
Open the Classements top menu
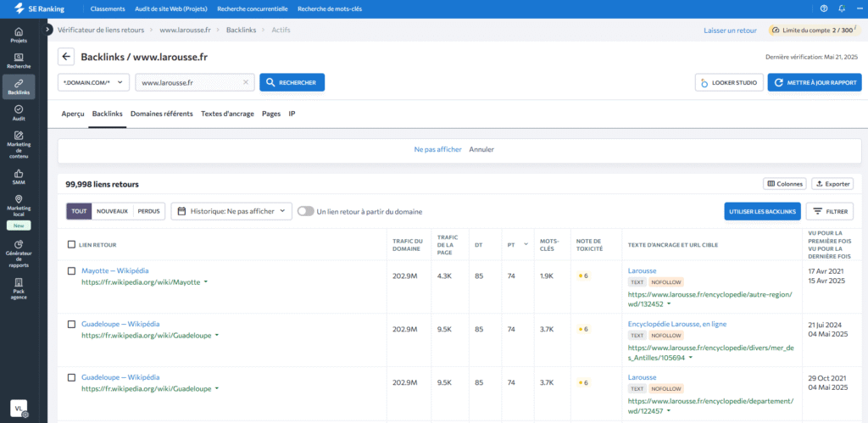(108, 8)
